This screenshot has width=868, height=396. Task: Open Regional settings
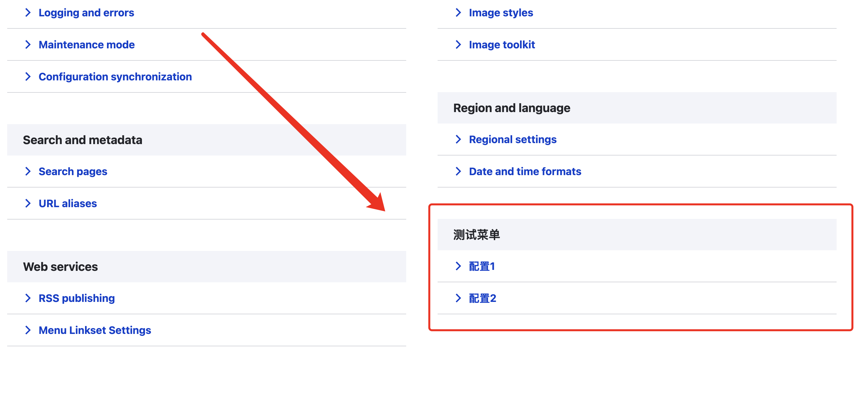[x=513, y=140]
